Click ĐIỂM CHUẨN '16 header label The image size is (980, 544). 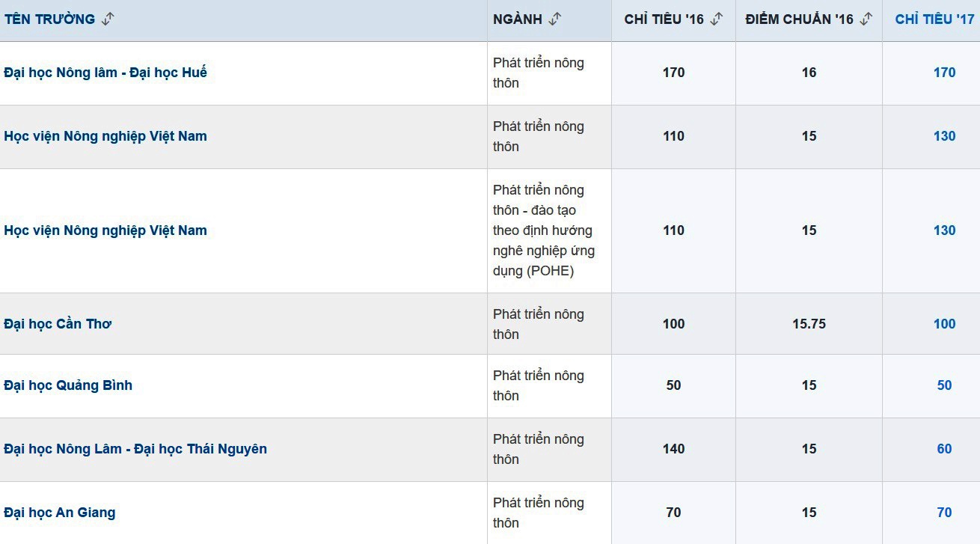coord(799,19)
